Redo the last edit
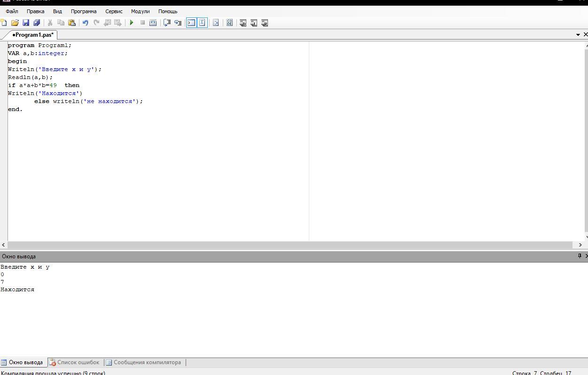Viewport: 588px width, 375px height. point(96,23)
